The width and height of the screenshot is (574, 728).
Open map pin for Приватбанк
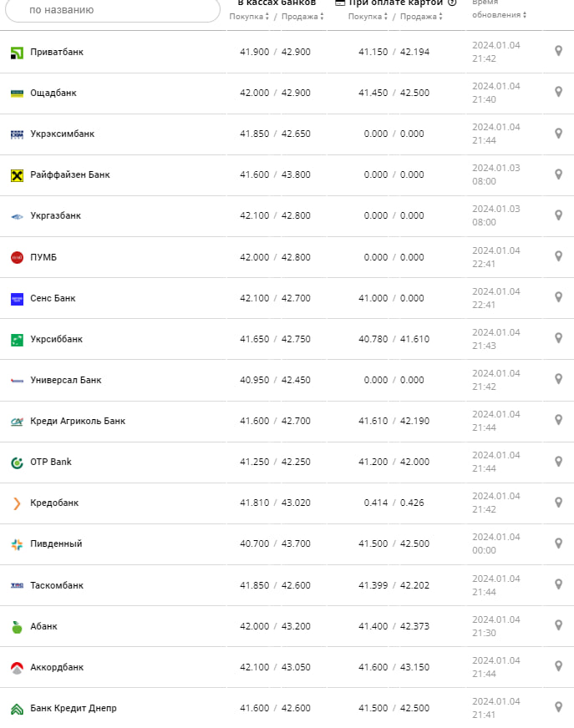pos(559,51)
